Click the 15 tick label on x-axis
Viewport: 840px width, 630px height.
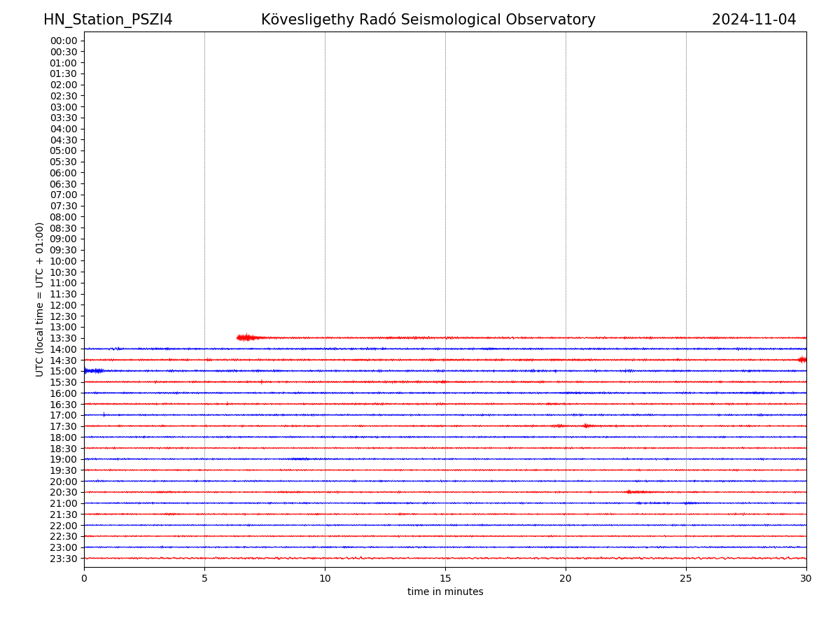445,579
